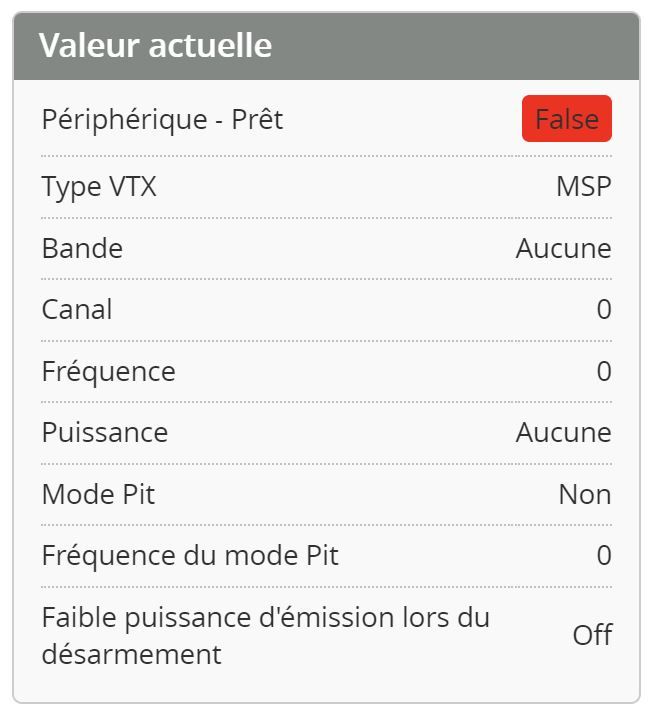
Task: Select the "Bande" row label
Action: (82, 248)
